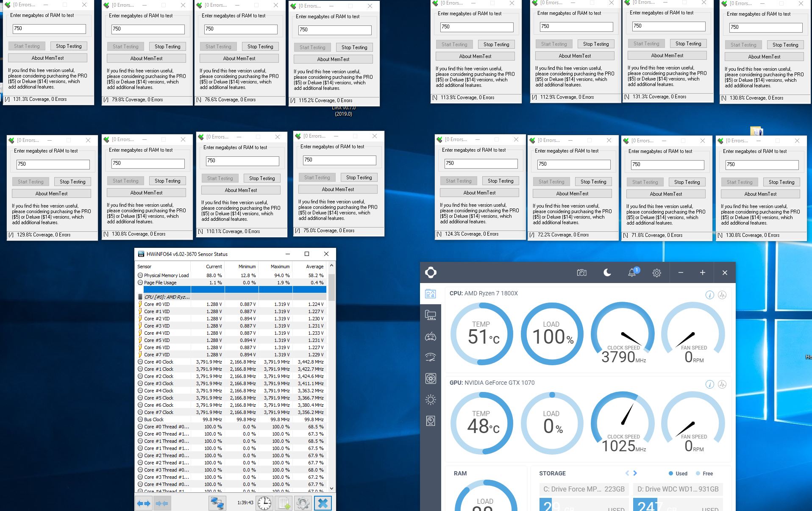
Task: Select the Bus Clock row
Action: (x=231, y=419)
